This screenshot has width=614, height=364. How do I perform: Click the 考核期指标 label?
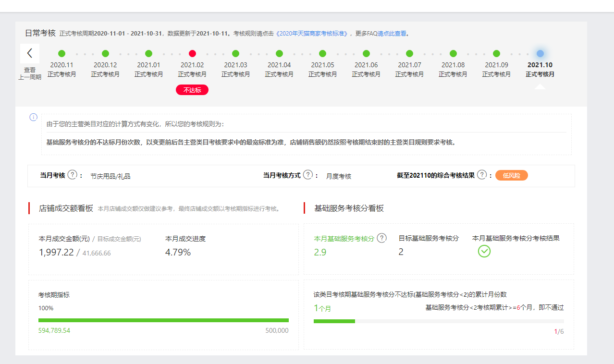tap(54, 294)
